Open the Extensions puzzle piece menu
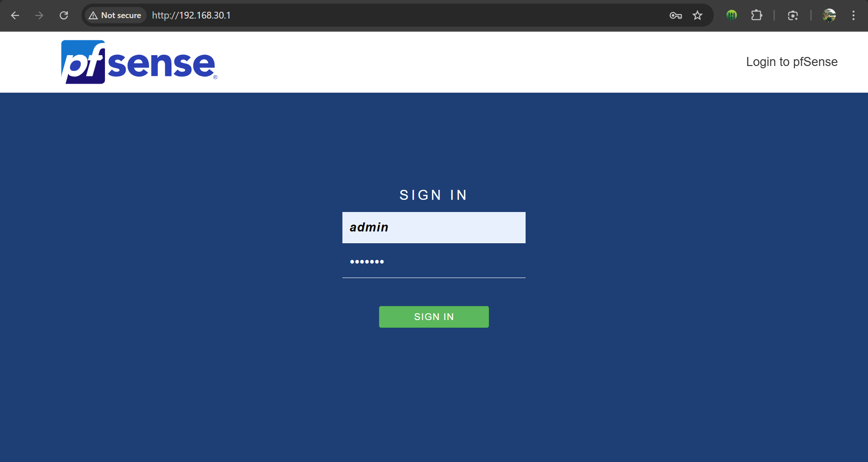Viewport: 868px width, 462px height. click(x=756, y=15)
